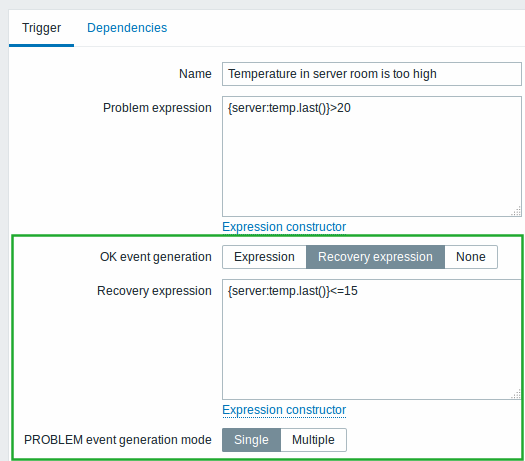Click the Problem expression box resize handle
Image resolution: width=525 pixels, height=461 pixels.
(x=516, y=211)
